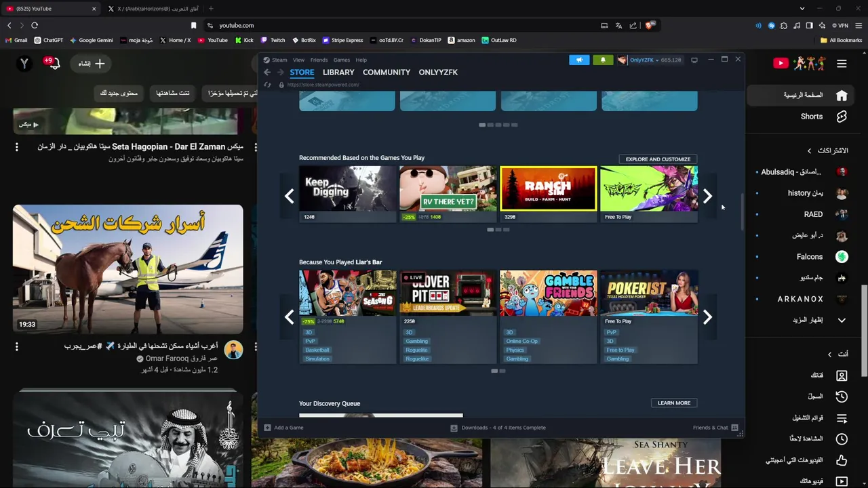Screen dimensions: 868x488
Task: Reload the YouTube browser page
Action: 35,25
